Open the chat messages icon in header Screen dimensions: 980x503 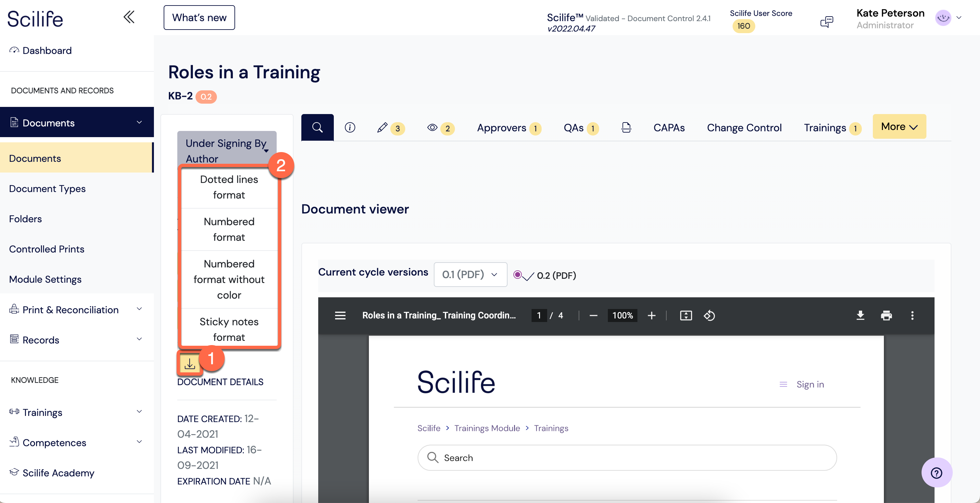(x=826, y=22)
